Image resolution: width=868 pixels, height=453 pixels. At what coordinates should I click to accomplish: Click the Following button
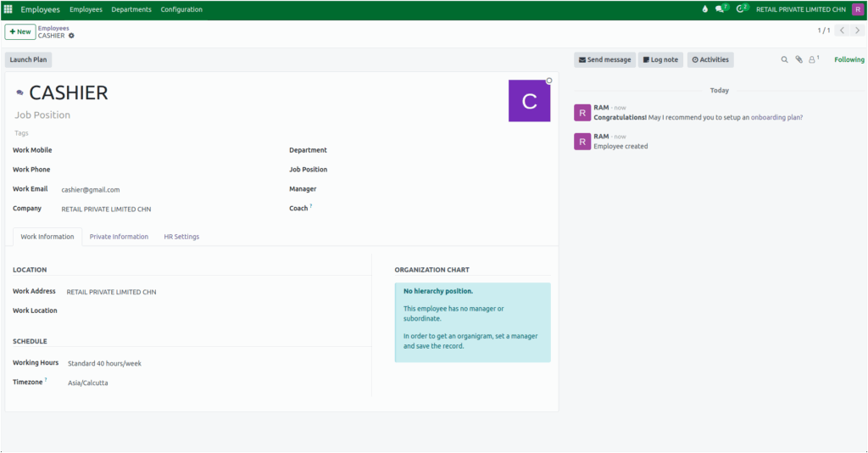pos(849,60)
